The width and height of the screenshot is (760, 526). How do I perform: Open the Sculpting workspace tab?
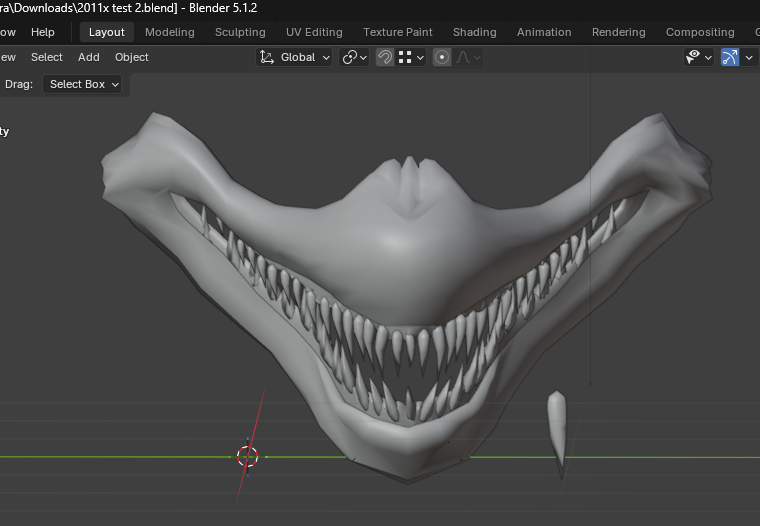click(x=240, y=32)
